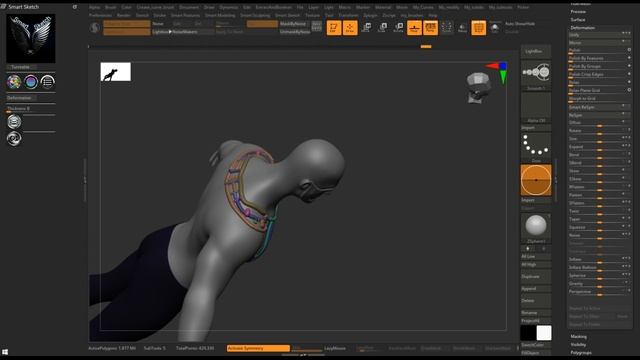Click the Transp icon in toolbar
Viewport: 640px width, 360px height.
(462, 28)
